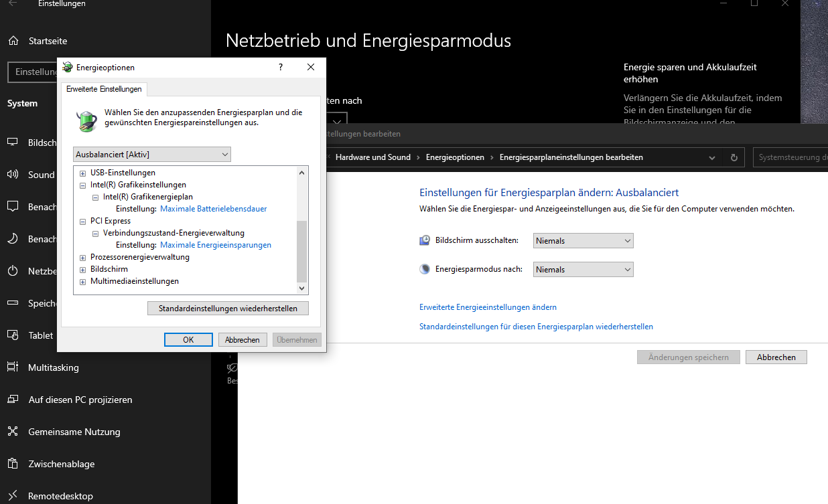Screen dimensions: 828x504
Task: Click the storage drive icon in sidebar
Action: tap(13, 303)
